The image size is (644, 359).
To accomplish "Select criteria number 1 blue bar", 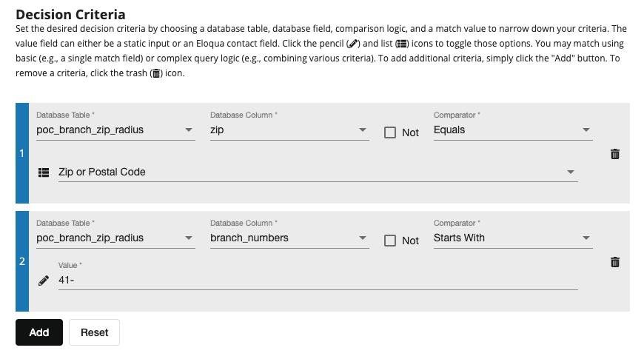I will [x=22, y=153].
